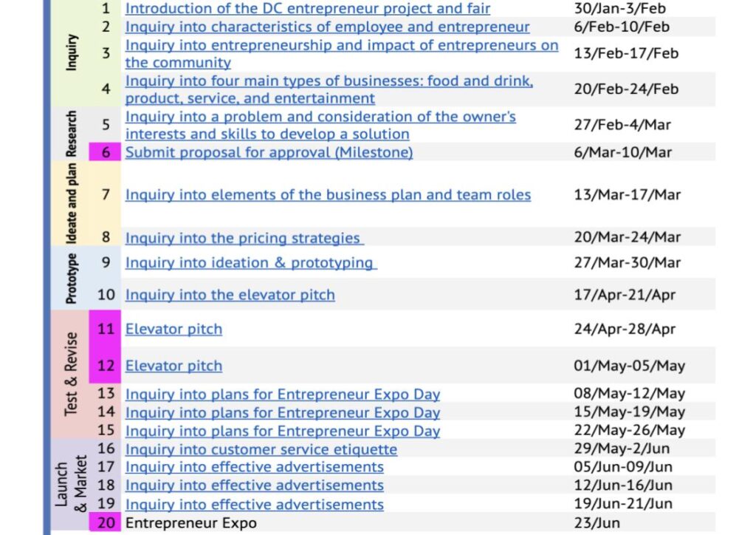The width and height of the screenshot is (756, 535).
Task: Open week 19 effective advertisements link
Action: 254,505
